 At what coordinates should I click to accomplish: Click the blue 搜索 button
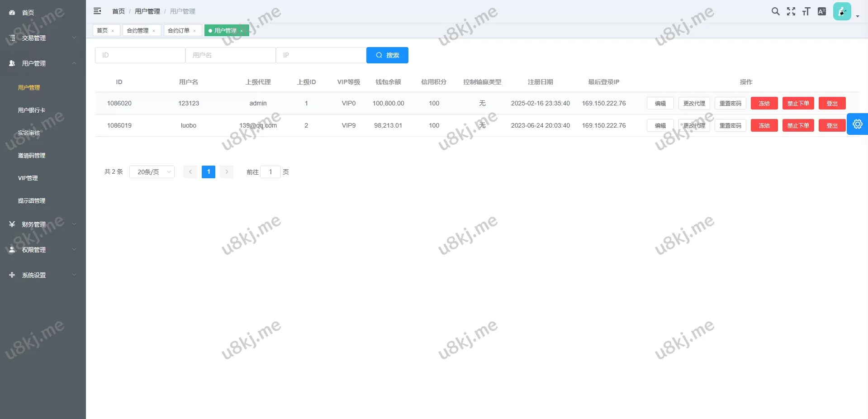coord(387,55)
